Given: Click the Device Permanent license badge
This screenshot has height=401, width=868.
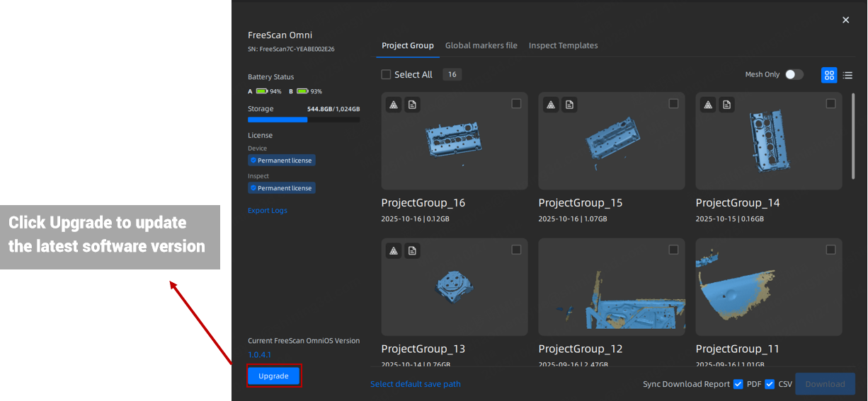Looking at the screenshot, I should pyautogui.click(x=282, y=161).
